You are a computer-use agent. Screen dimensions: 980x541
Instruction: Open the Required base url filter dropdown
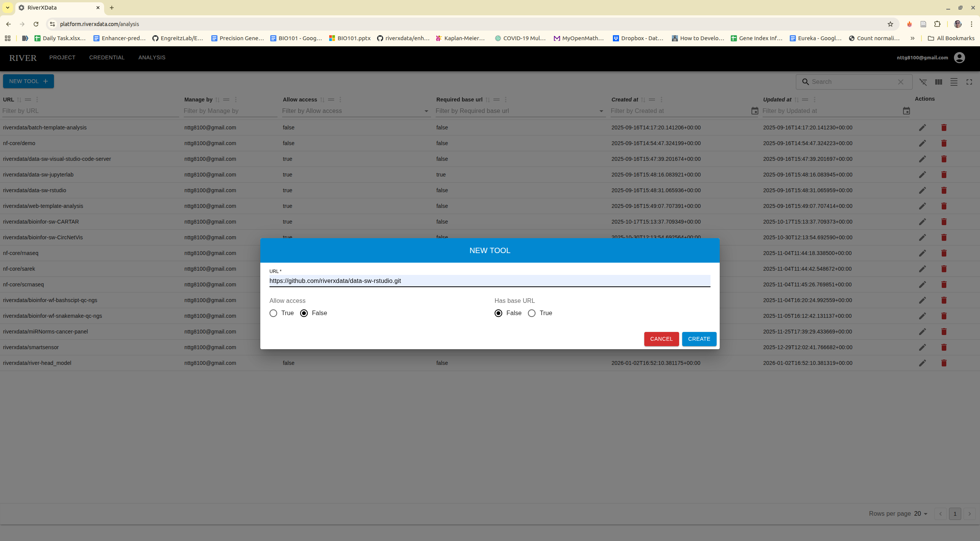coord(600,111)
